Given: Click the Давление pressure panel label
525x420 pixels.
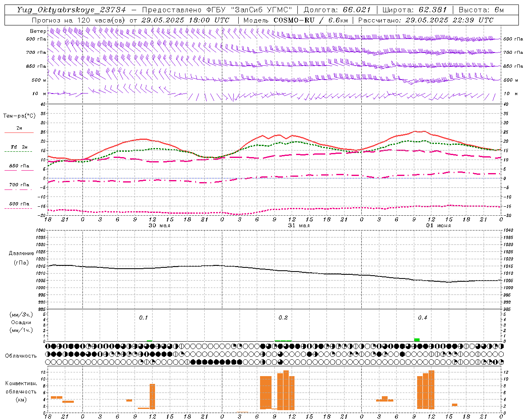Looking at the screenshot, I should (21, 253).
